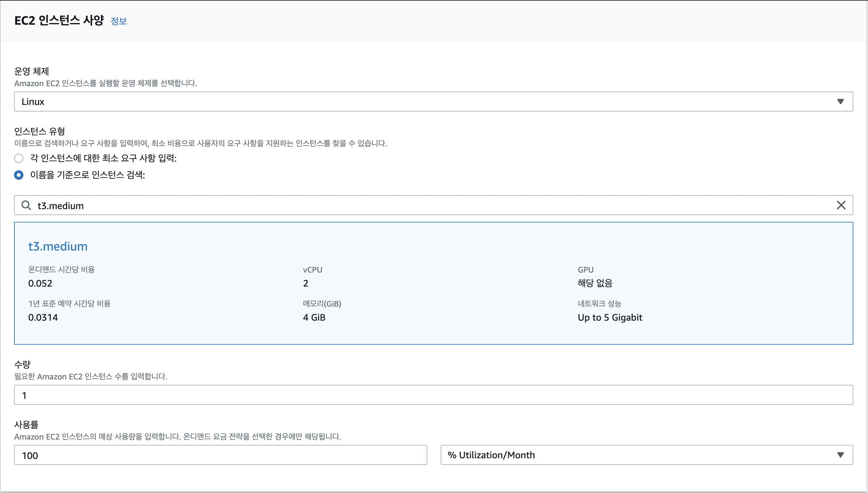Viewport: 868px width, 493px height.
Task: Click network performance Up to 5 Gigabit
Action: (610, 318)
